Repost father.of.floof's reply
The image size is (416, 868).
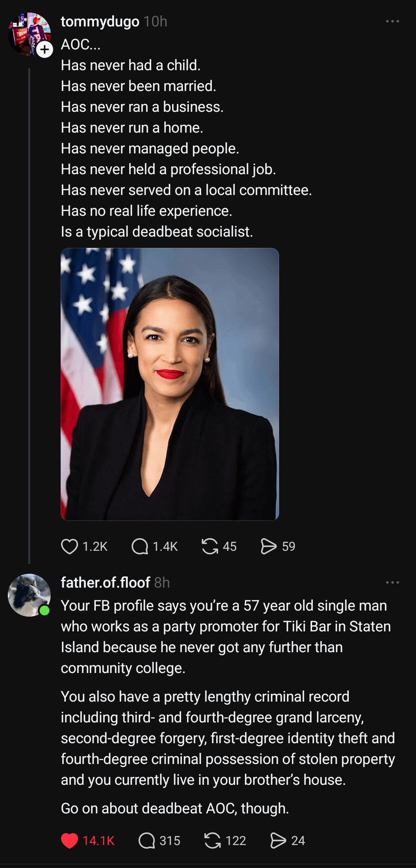click(x=213, y=841)
